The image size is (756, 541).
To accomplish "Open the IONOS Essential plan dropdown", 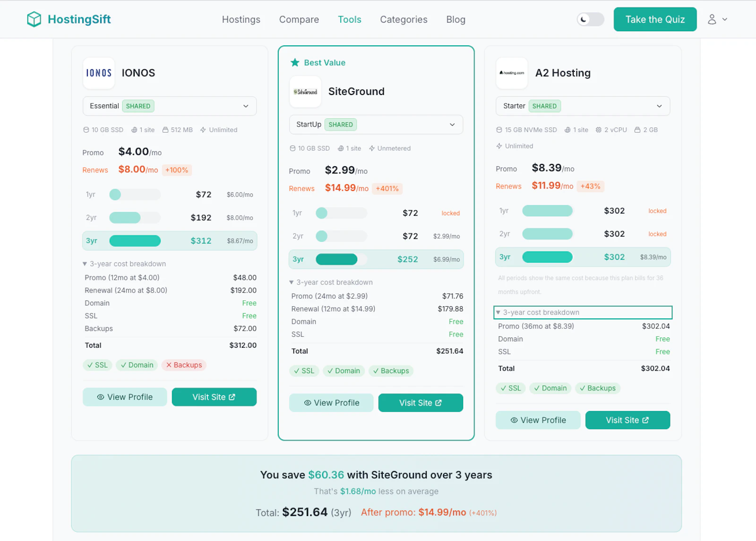I will [x=170, y=106].
